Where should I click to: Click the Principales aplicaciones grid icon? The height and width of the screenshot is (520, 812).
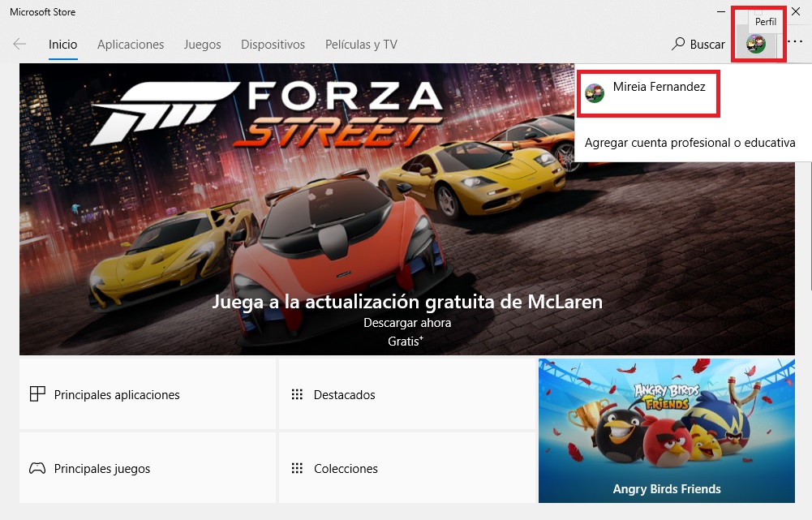[x=37, y=395]
